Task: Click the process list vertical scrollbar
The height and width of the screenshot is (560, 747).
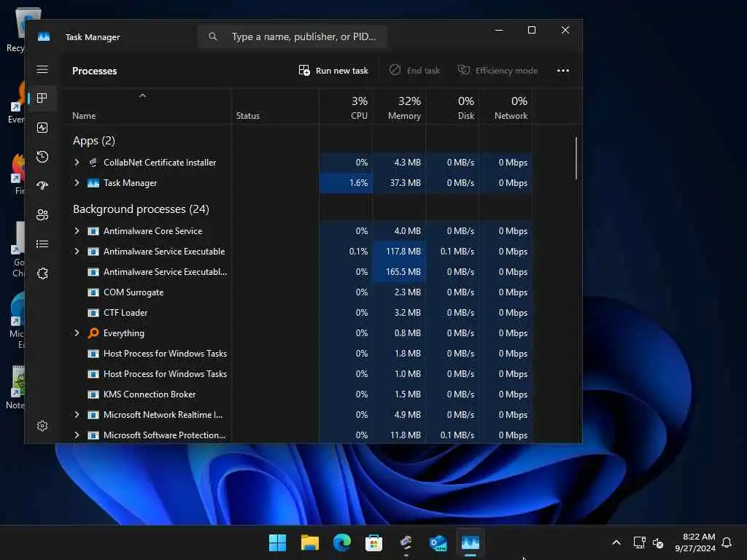Action: [x=576, y=158]
